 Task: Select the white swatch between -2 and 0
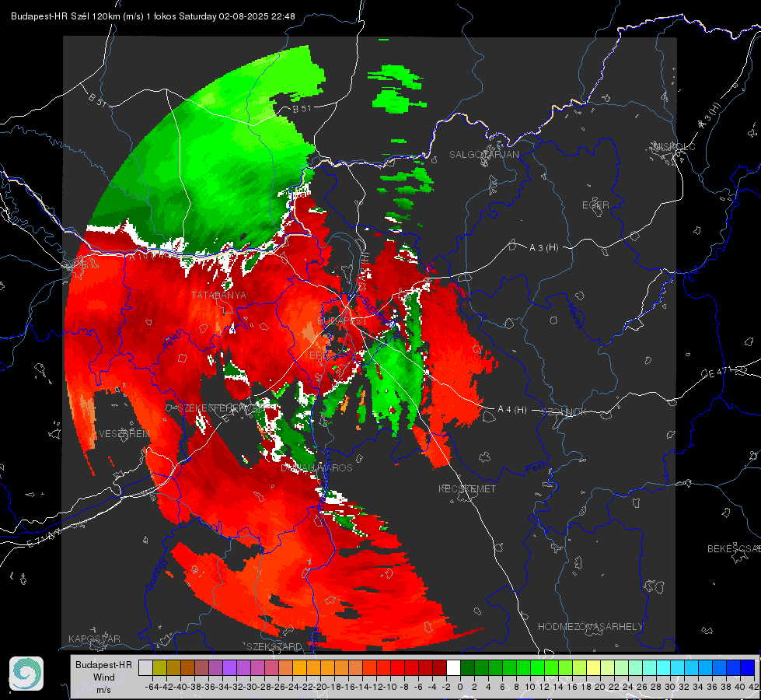(x=453, y=667)
